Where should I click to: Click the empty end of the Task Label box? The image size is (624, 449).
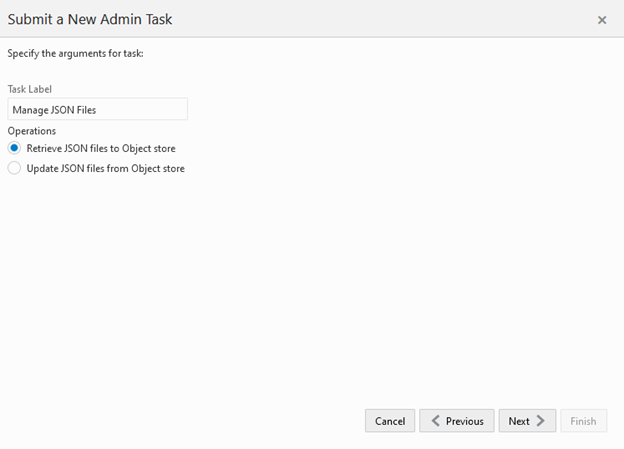point(160,109)
